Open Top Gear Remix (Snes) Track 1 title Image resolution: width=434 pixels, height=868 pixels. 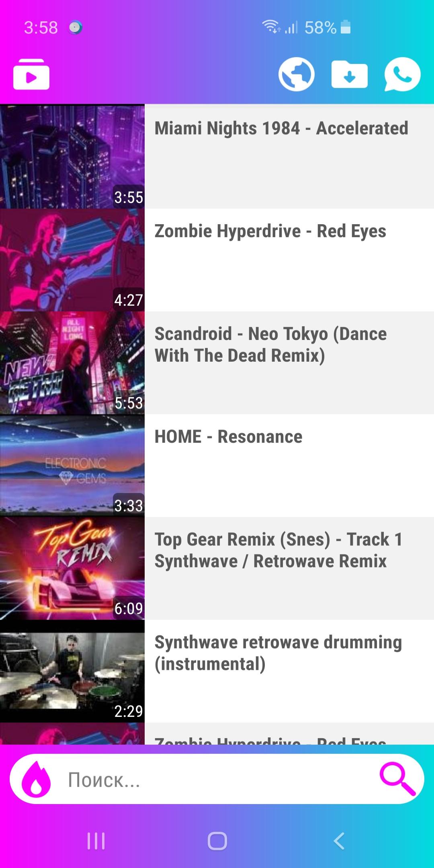[278, 550]
